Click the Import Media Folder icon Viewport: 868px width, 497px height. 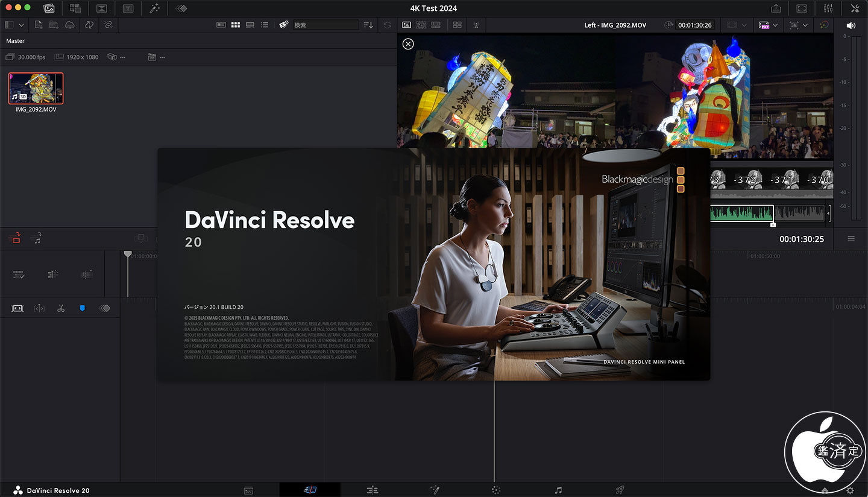[54, 25]
